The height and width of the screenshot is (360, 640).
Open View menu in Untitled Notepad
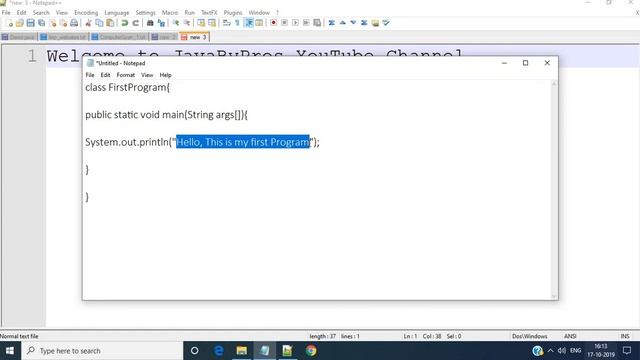point(147,75)
